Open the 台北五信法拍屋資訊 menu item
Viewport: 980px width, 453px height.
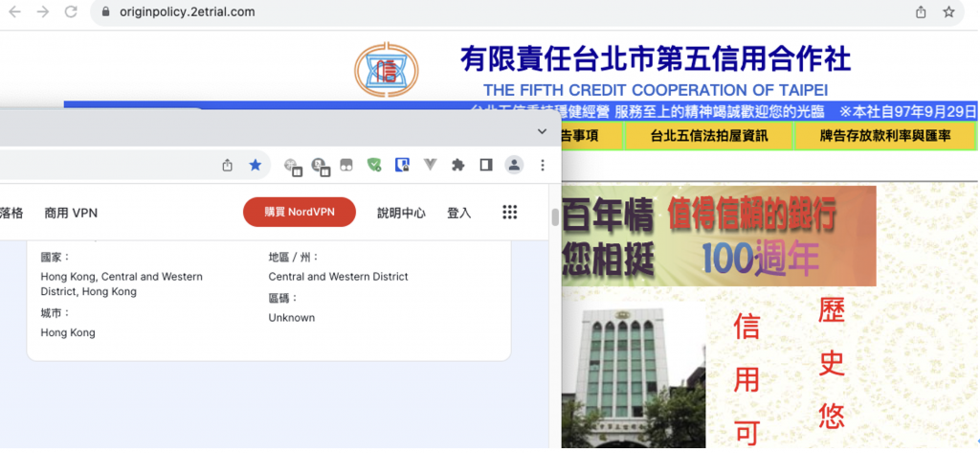(709, 136)
